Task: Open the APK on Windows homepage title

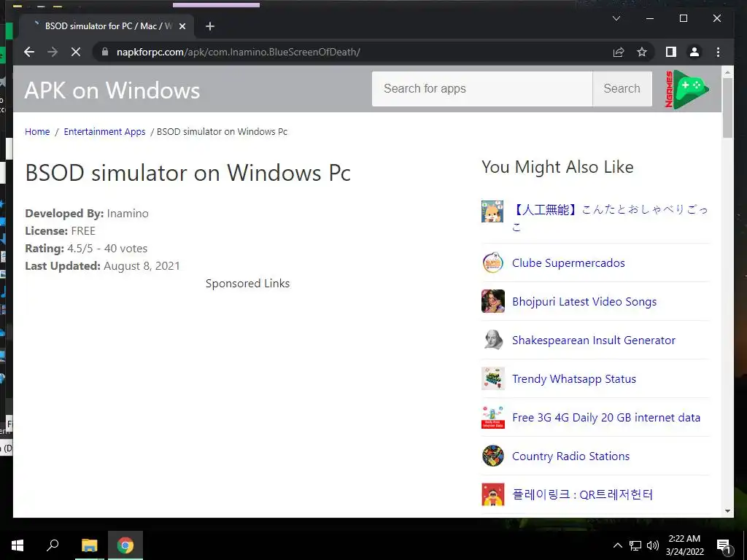Action: 112,90
